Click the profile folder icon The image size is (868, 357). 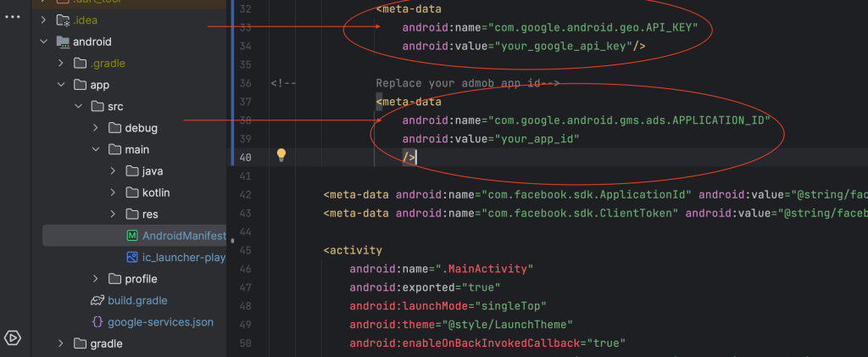(x=114, y=279)
